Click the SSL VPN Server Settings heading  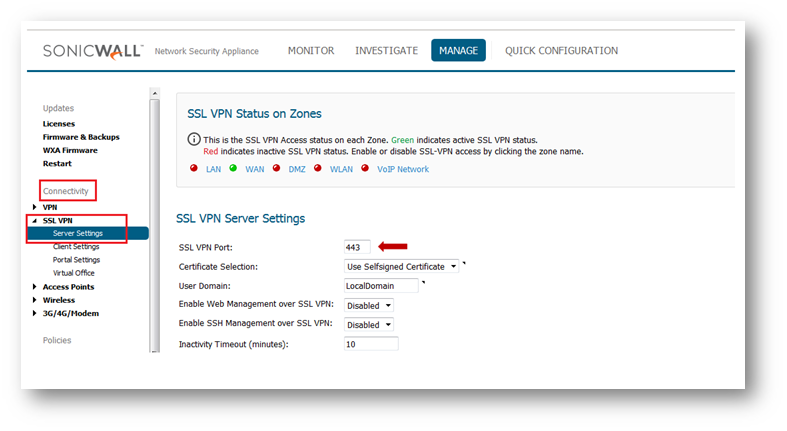click(x=240, y=218)
